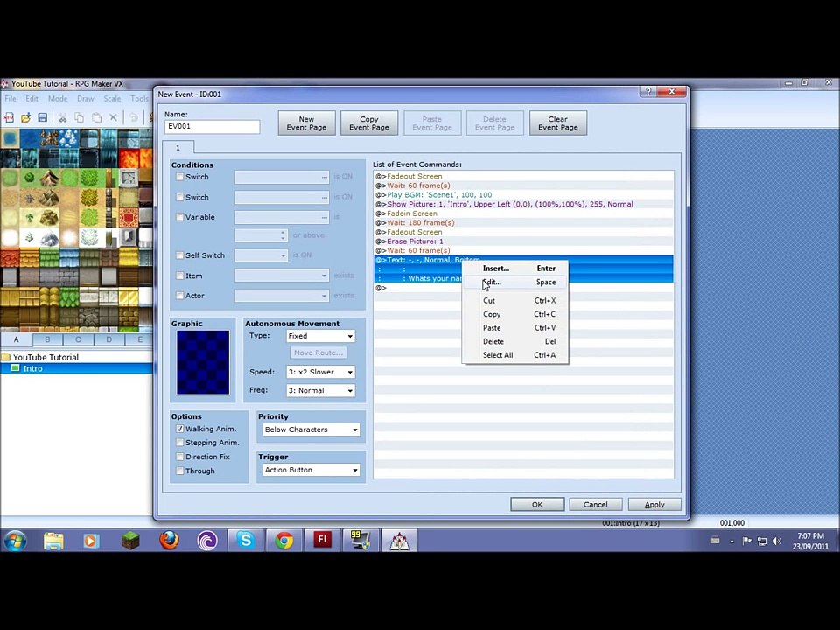Open the Speed dropdown (3: x2 Slower)
This screenshot has height=630, width=840.
320,372
